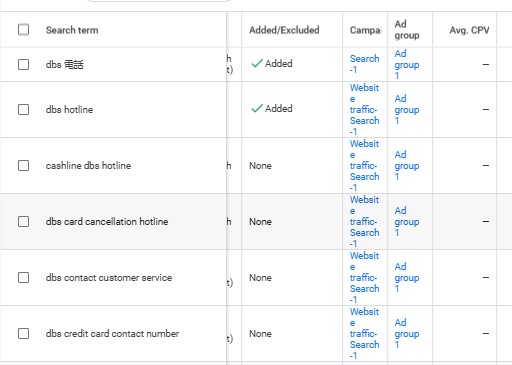
Task: Check dbs contact customer service checkbox
Action: point(23,277)
